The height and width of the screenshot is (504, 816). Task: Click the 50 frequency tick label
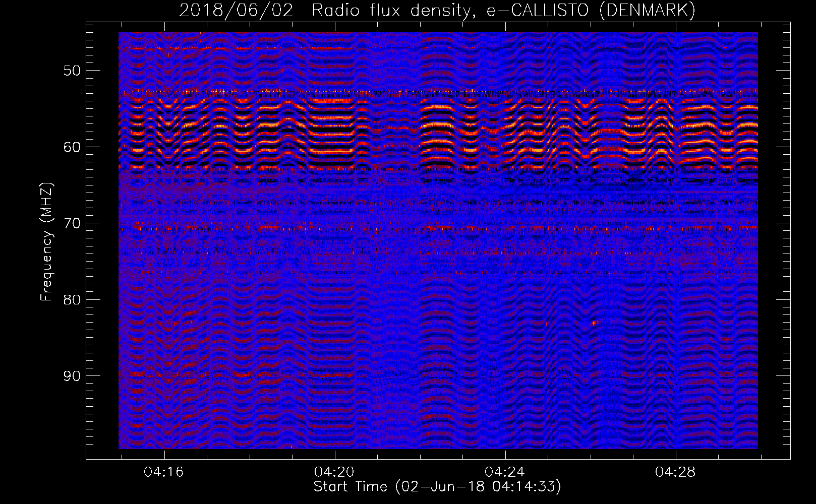72,71
